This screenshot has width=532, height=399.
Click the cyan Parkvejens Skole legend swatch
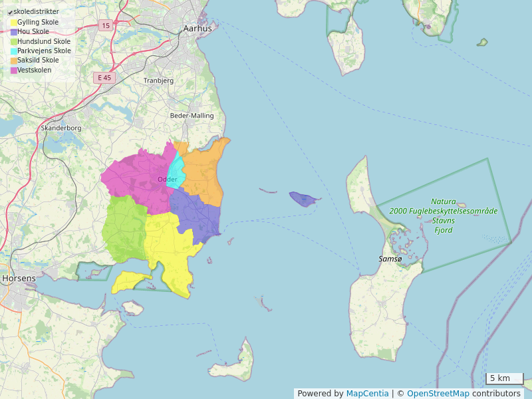14,51
